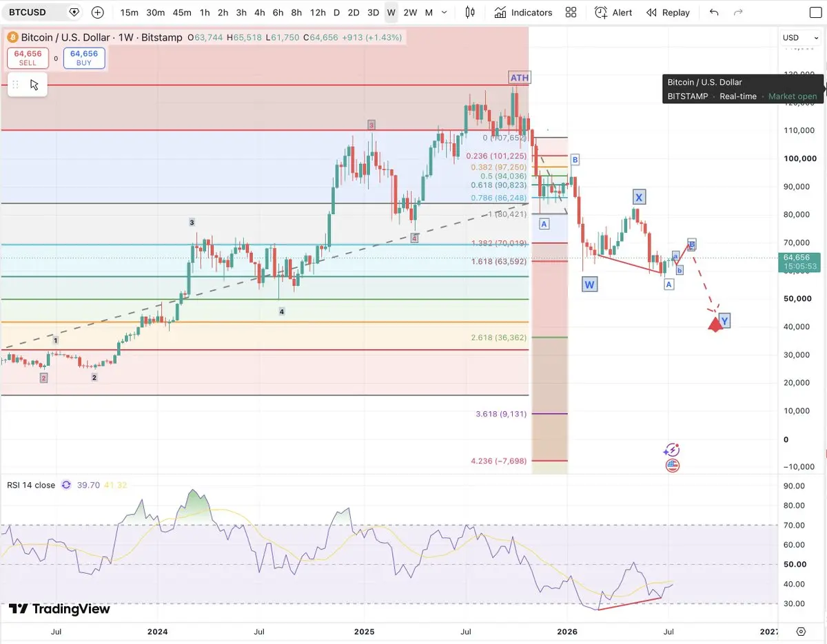Switch to the 2h timeframe
The image size is (827, 644).
[223, 12]
